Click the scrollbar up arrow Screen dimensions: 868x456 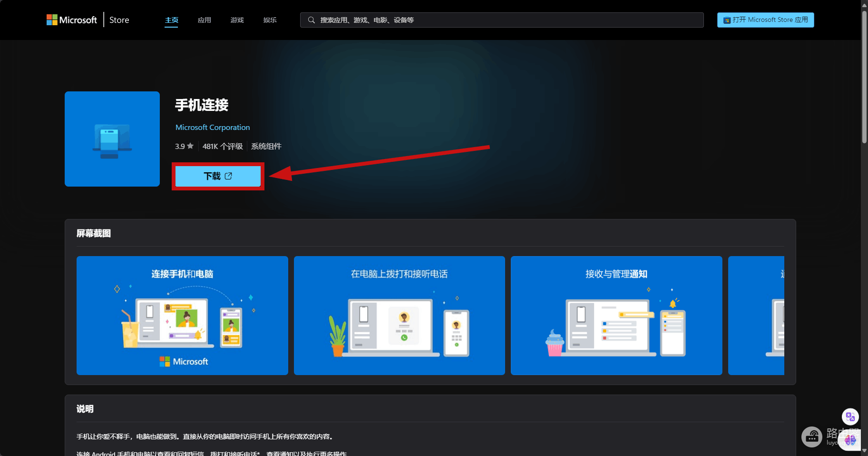click(x=864, y=5)
